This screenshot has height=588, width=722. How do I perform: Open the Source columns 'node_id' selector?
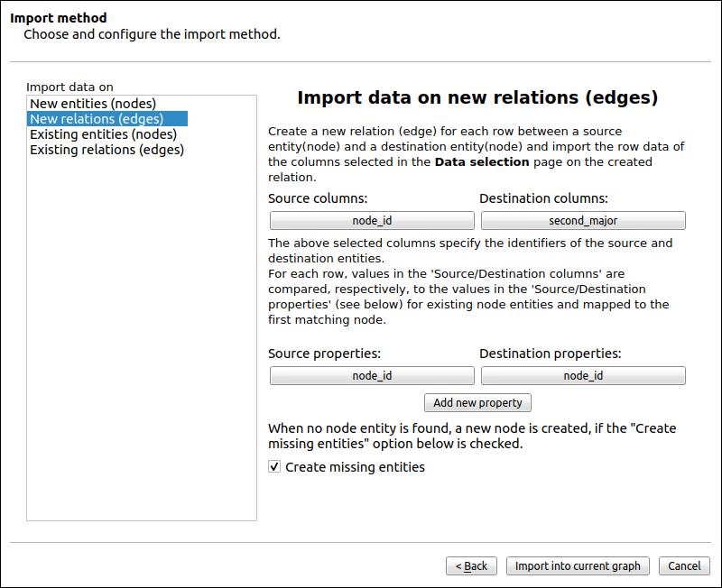pos(372,221)
